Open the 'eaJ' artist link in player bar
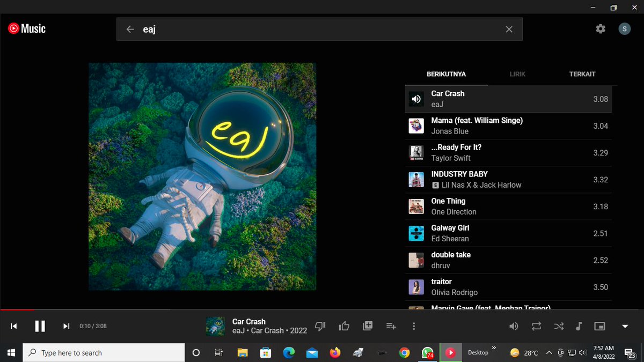This screenshot has height=362, width=644. [238, 331]
